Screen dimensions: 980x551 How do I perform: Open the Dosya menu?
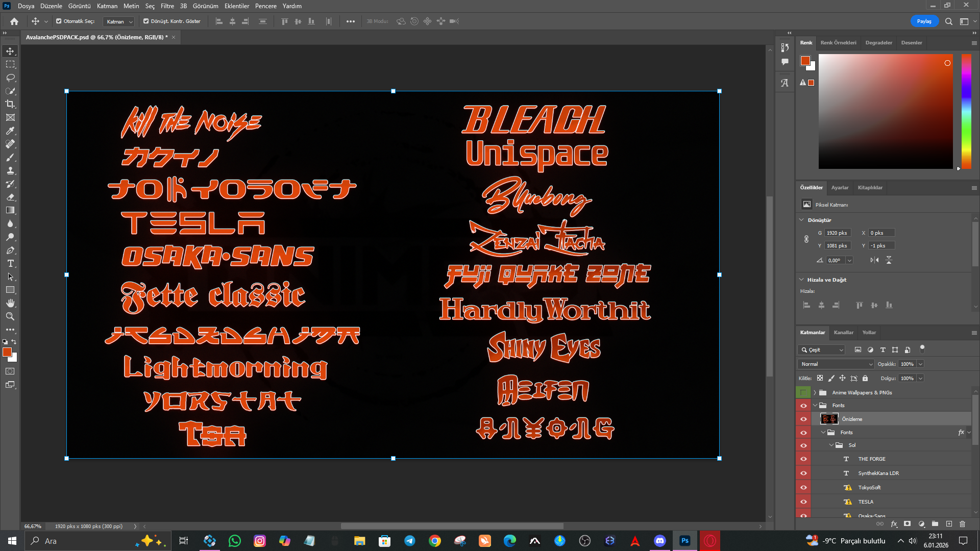pyautogui.click(x=26, y=6)
